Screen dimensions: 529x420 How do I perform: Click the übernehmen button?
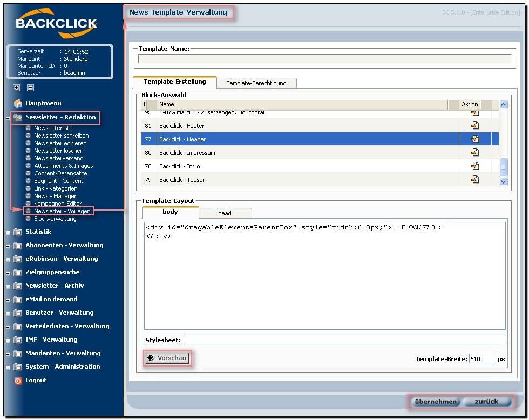click(435, 402)
